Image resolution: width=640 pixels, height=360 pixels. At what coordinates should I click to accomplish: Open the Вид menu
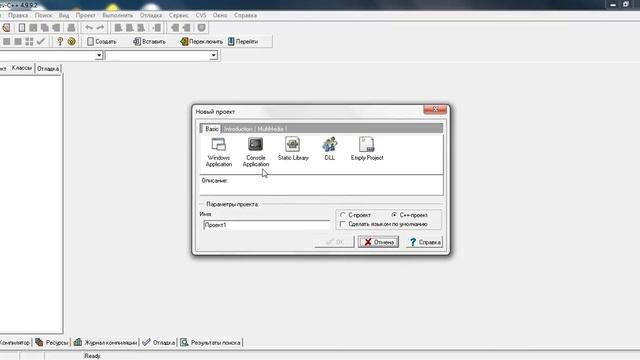tap(64, 15)
